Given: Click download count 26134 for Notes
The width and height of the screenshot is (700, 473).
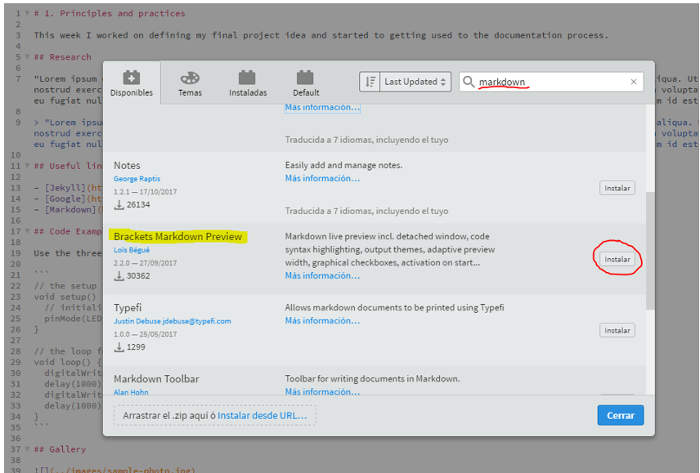Looking at the screenshot, I should [x=138, y=205].
